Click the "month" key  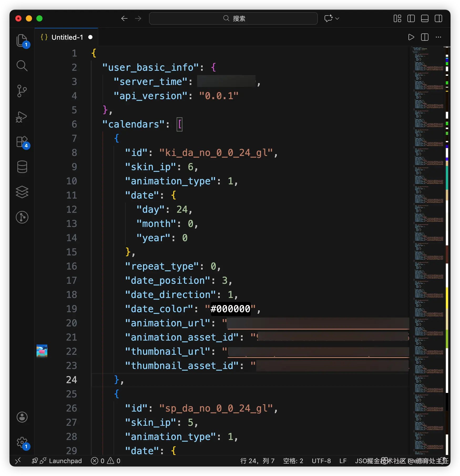coord(156,224)
